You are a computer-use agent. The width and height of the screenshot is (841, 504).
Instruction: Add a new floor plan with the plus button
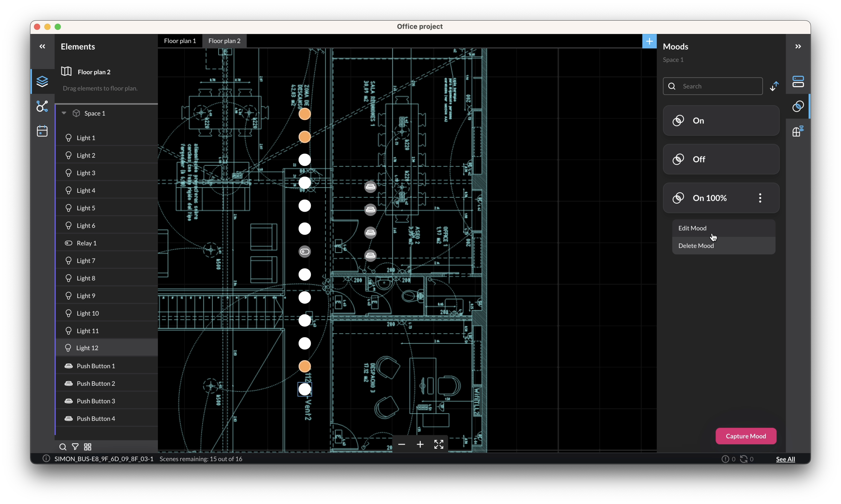pyautogui.click(x=649, y=41)
